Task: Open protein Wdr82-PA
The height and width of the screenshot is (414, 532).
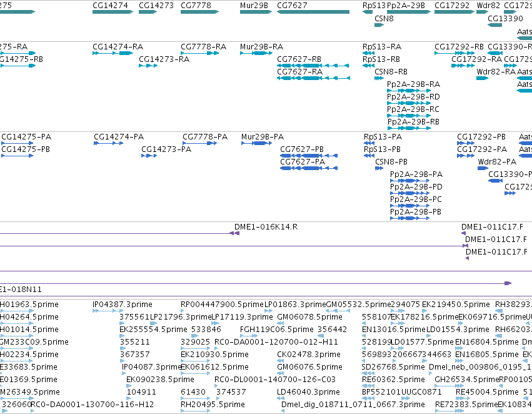Action: [x=497, y=162]
